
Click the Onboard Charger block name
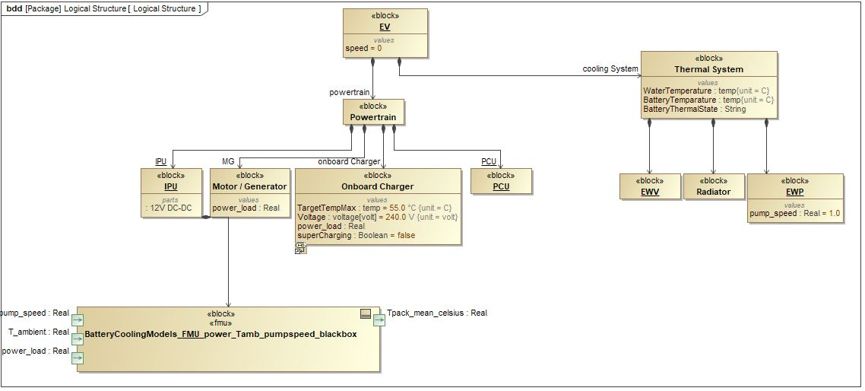pos(377,186)
